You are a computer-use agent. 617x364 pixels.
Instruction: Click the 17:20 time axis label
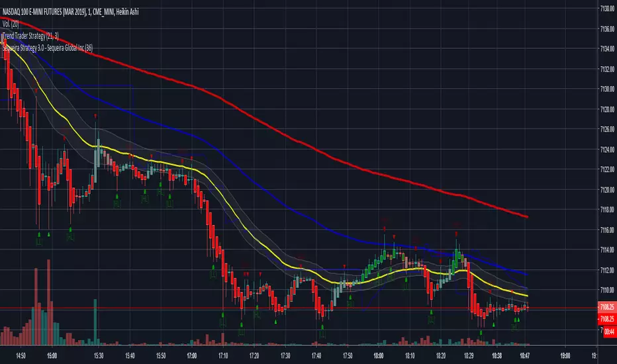[254, 356]
